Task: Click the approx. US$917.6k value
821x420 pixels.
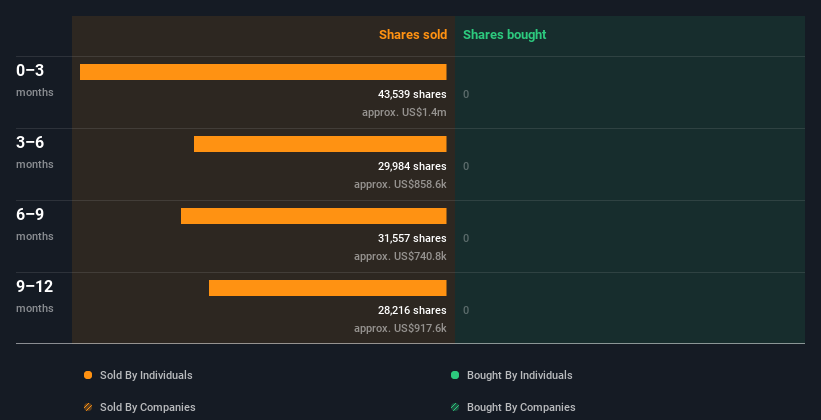Action: click(x=400, y=328)
